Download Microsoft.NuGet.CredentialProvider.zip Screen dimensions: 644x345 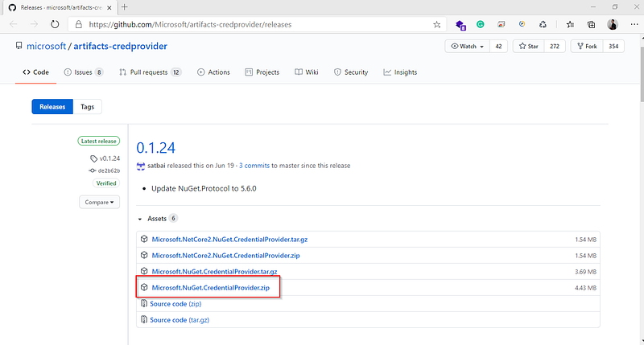(x=211, y=287)
